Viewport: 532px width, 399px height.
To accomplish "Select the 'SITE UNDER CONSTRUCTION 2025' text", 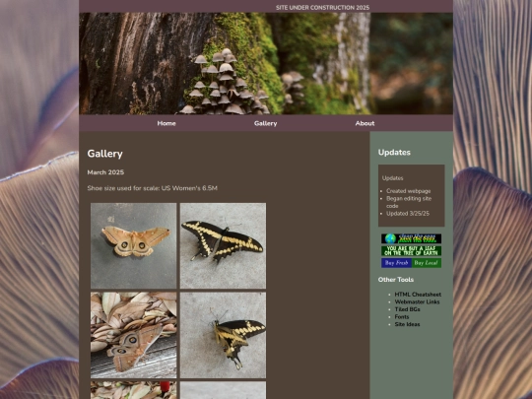I will point(323,8).
